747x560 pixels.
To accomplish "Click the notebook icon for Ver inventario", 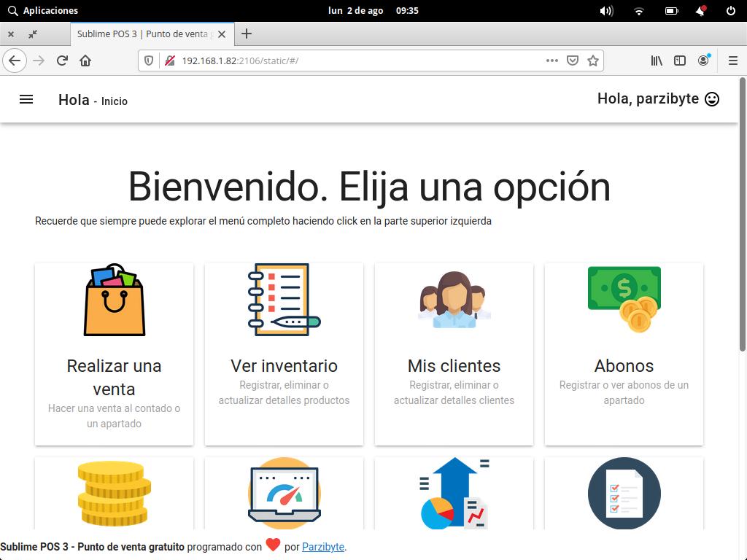I will coord(284,300).
